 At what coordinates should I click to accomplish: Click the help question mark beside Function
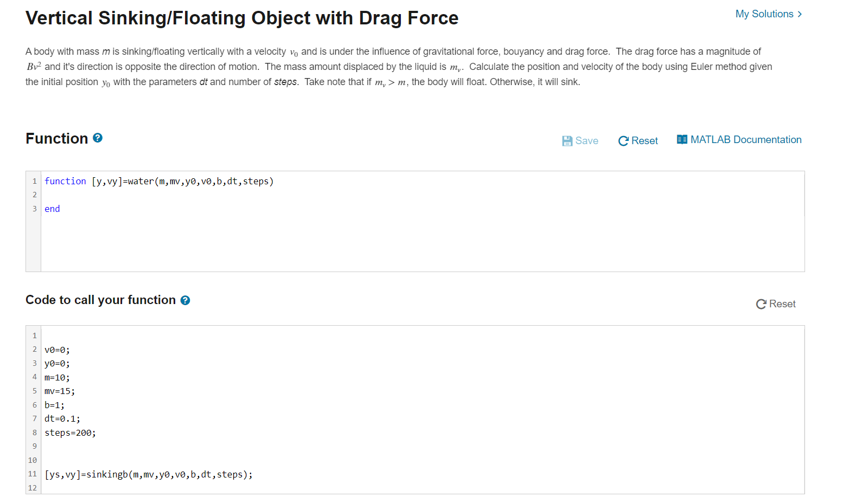pyautogui.click(x=97, y=138)
